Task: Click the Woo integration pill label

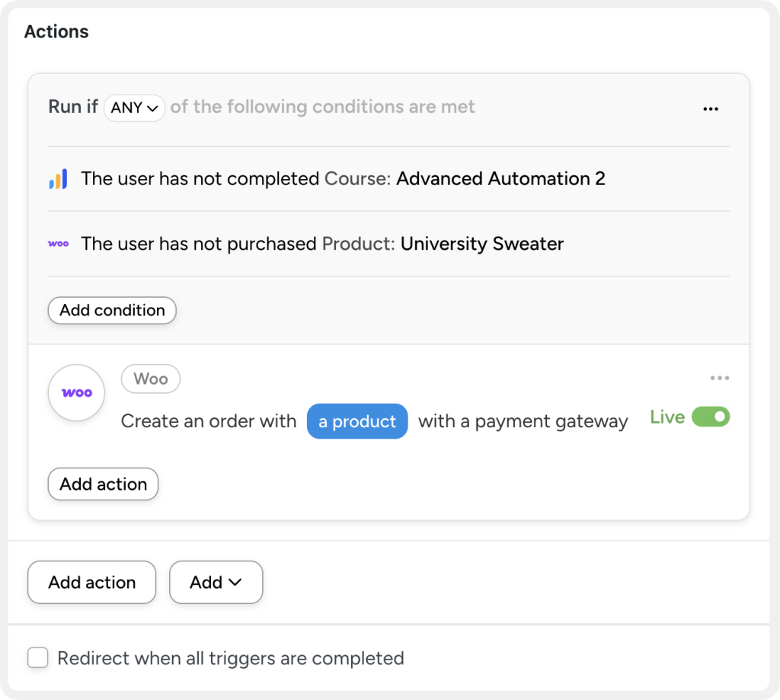Action: coord(150,379)
